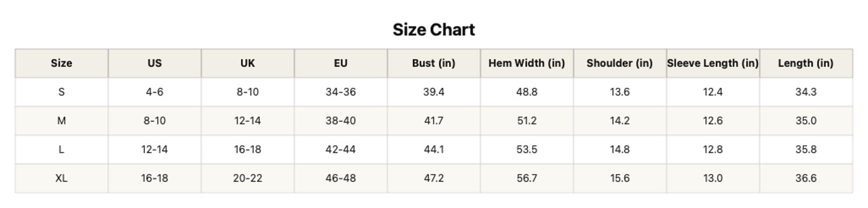Click the UK column header
Viewport: 868px width, 208px height.
point(247,63)
